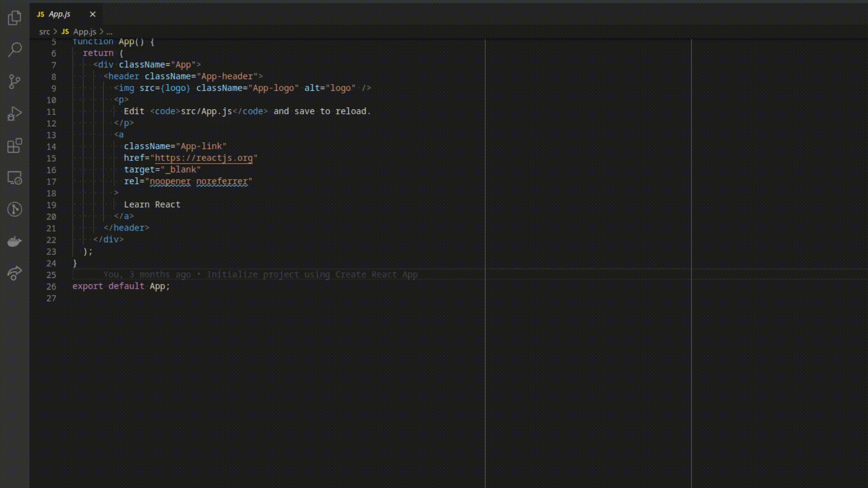Follow the https://reactjs.org link in href

[x=203, y=158]
